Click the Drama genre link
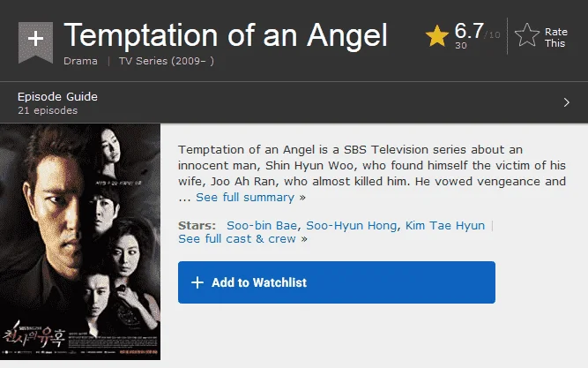Image resolution: width=588 pixels, height=368 pixels. (x=80, y=61)
